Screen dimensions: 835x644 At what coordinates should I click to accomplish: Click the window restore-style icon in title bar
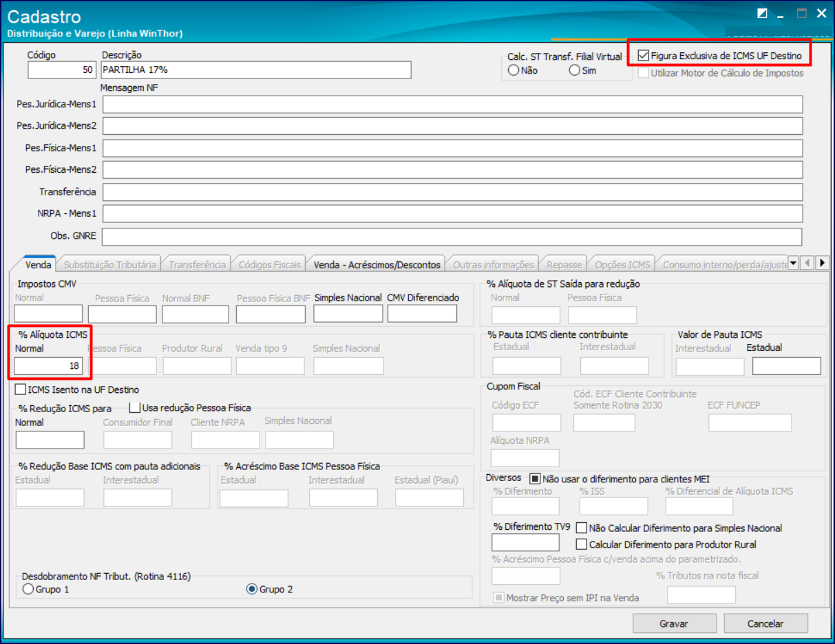coord(762,13)
